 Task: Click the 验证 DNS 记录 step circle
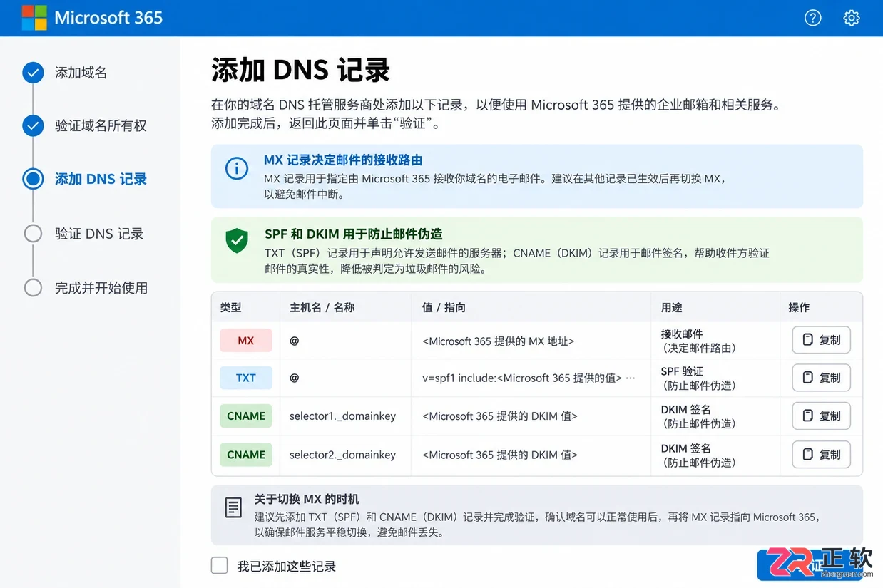(33, 234)
